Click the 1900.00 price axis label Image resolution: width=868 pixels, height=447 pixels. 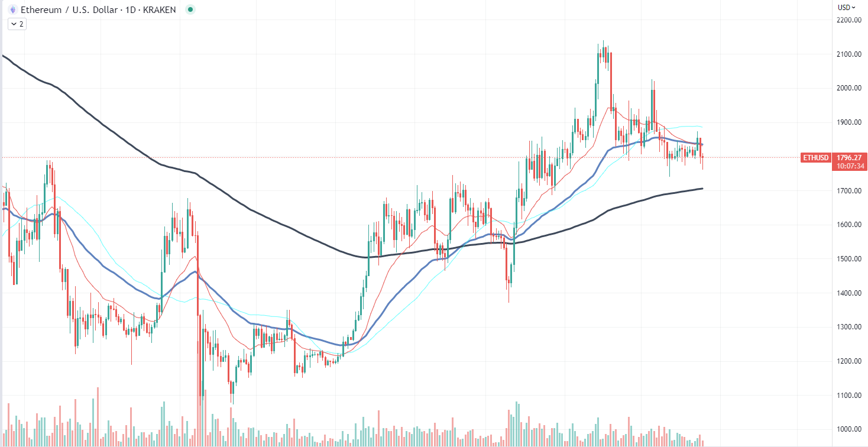848,122
